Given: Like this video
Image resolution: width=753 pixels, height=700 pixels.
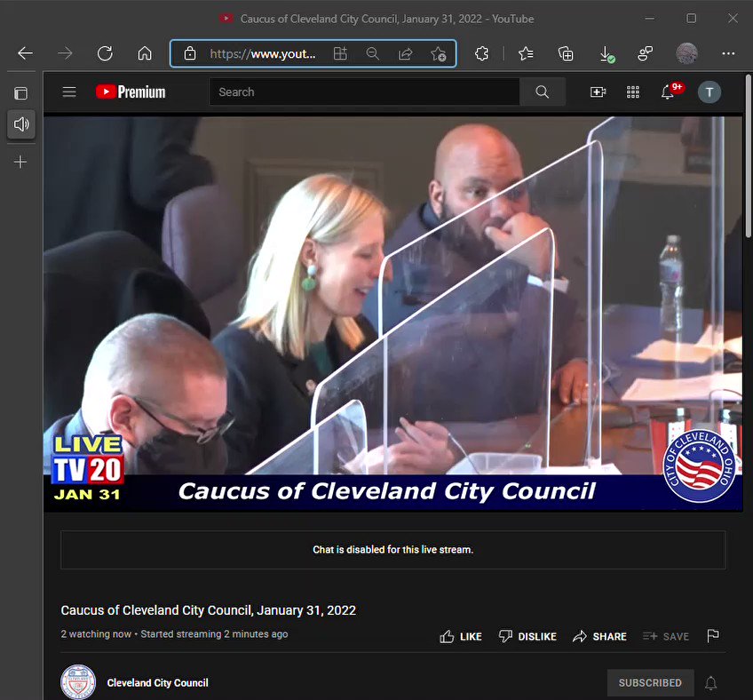Looking at the screenshot, I should click(461, 637).
